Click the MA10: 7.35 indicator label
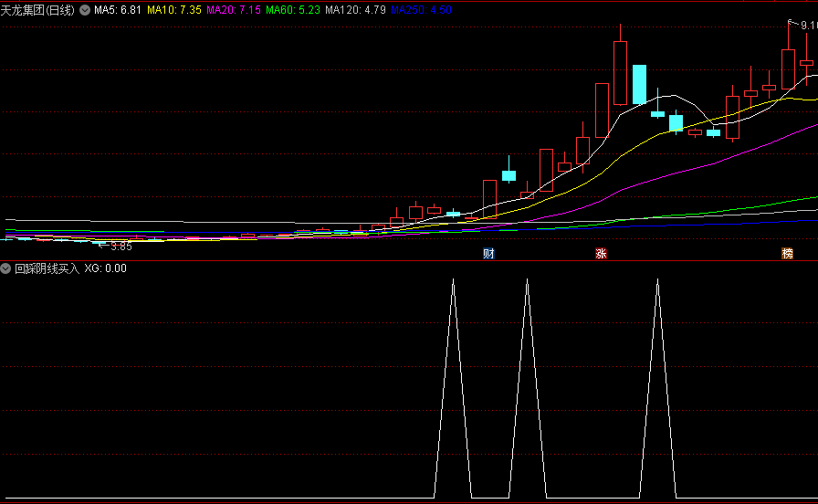Screen dimensions: 818x504 [174, 10]
